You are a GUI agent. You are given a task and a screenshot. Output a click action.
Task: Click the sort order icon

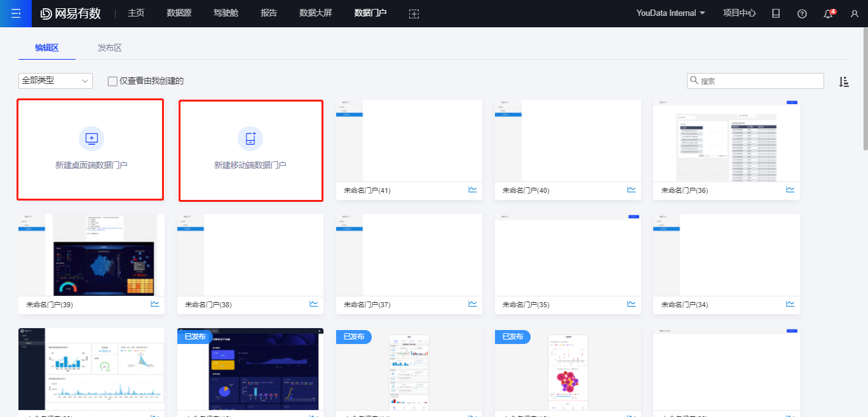pos(844,81)
